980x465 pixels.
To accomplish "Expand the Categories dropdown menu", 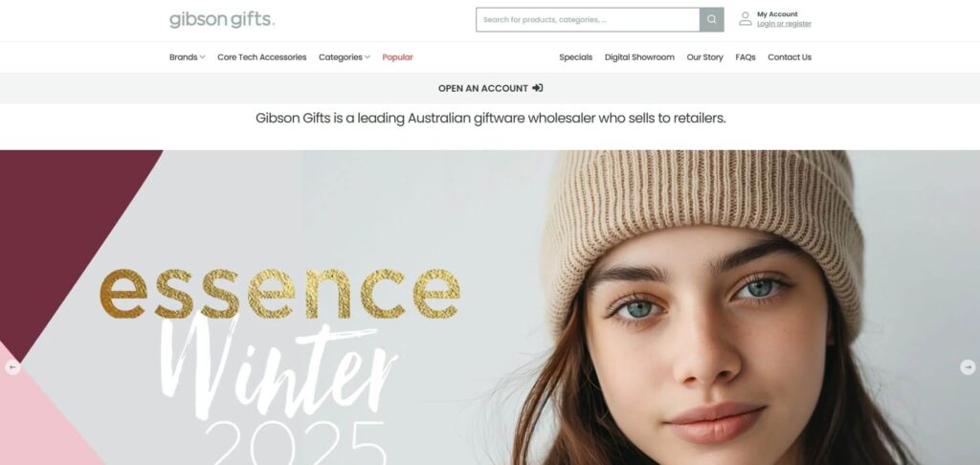I will (x=345, y=56).
